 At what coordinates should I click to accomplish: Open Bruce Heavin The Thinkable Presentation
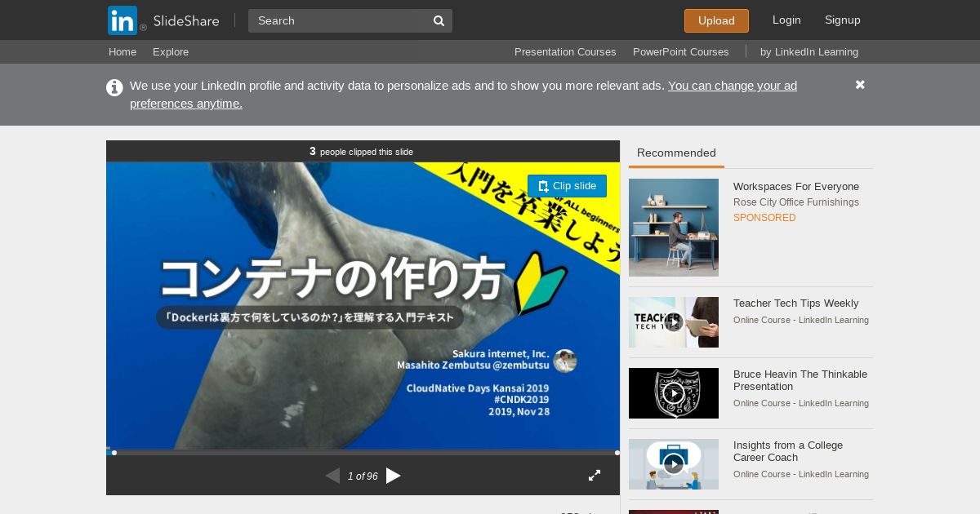[x=800, y=380]
